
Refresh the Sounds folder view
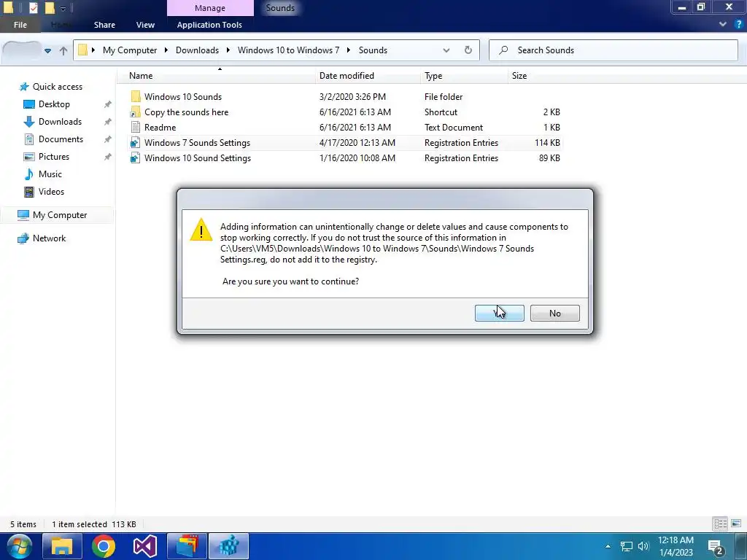(x=468, y=50)
